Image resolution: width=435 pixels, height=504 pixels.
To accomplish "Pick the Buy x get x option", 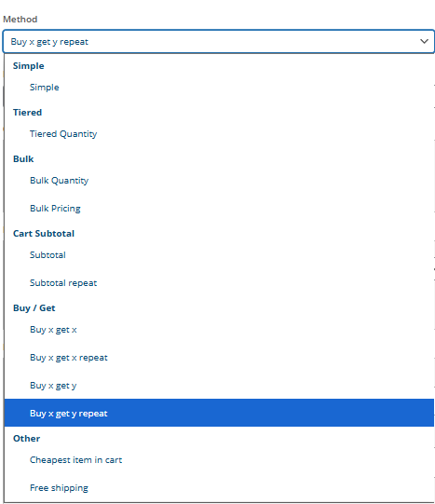I will pos(219,330).
